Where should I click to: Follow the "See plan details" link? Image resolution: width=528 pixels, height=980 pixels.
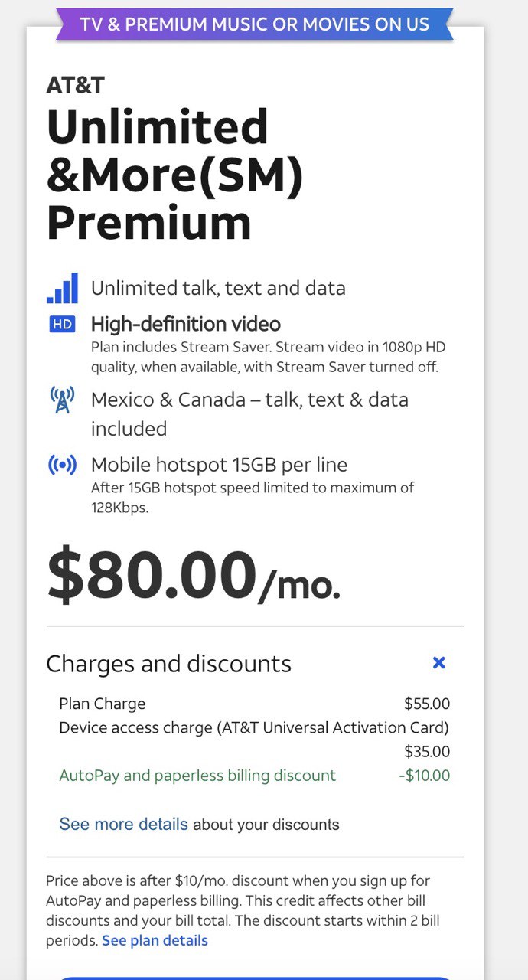pyautogui.click(x=155, y=940)
